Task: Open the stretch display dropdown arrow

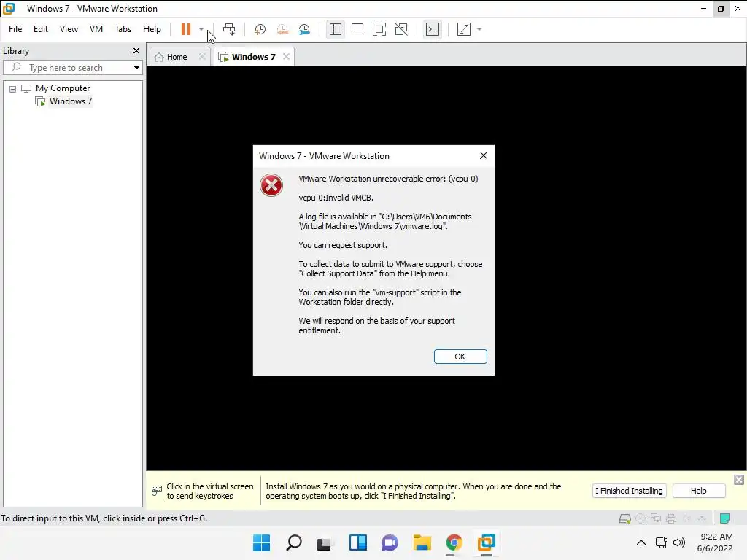Action: tap(479, 29)
